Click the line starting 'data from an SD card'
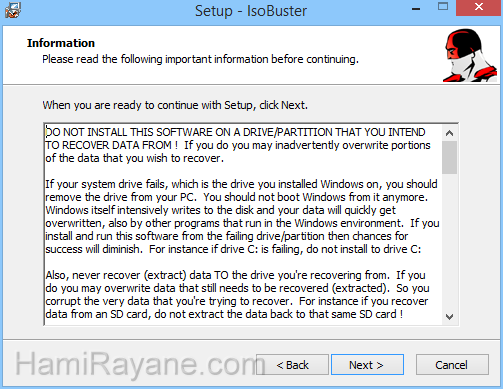 click(224, 314)
